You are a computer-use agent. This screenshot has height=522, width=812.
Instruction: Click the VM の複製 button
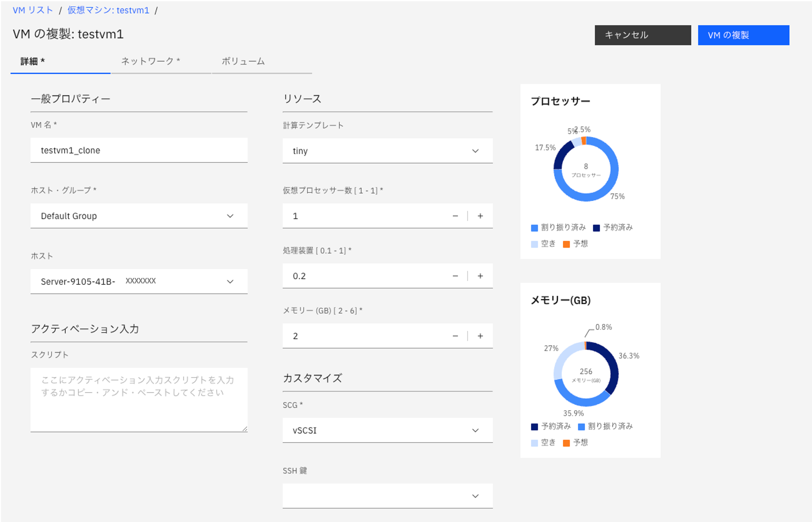tap(743, 35)
